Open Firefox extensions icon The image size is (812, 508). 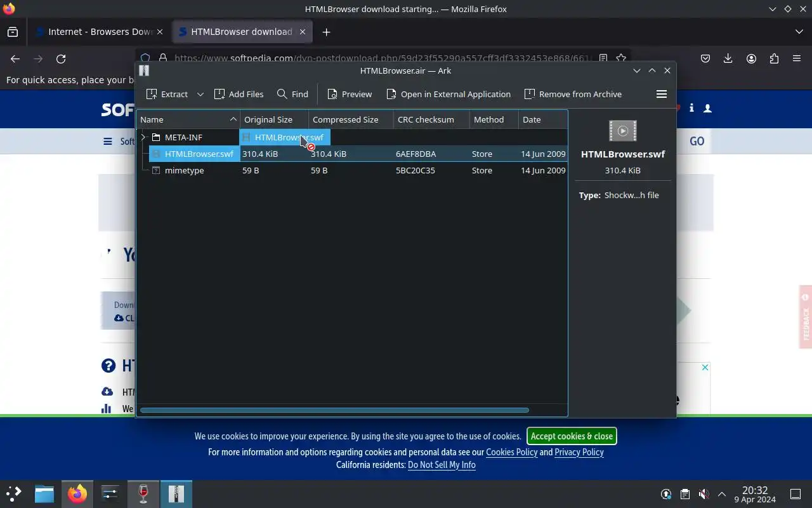click(x=774, y=58)
